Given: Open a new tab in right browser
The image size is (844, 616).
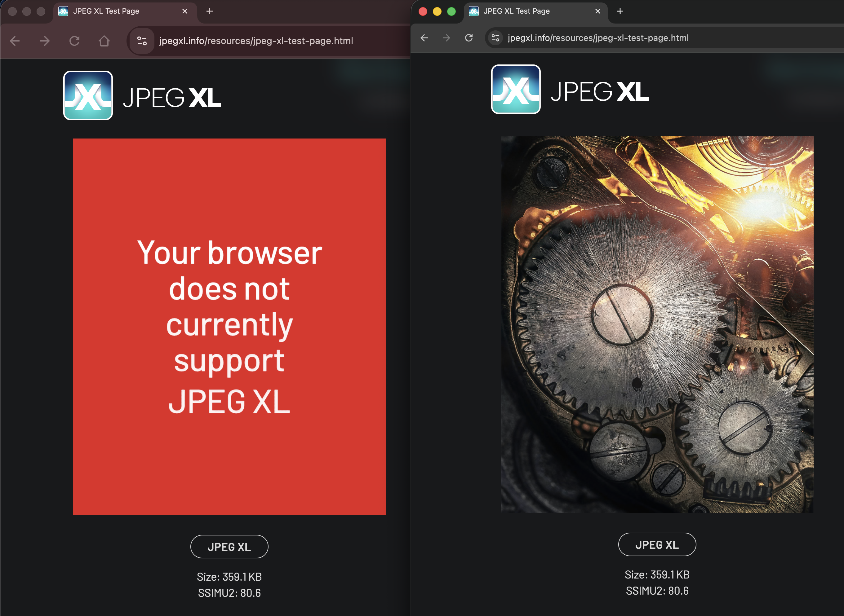Looking at the screenshot, I should tap(620, 11).
